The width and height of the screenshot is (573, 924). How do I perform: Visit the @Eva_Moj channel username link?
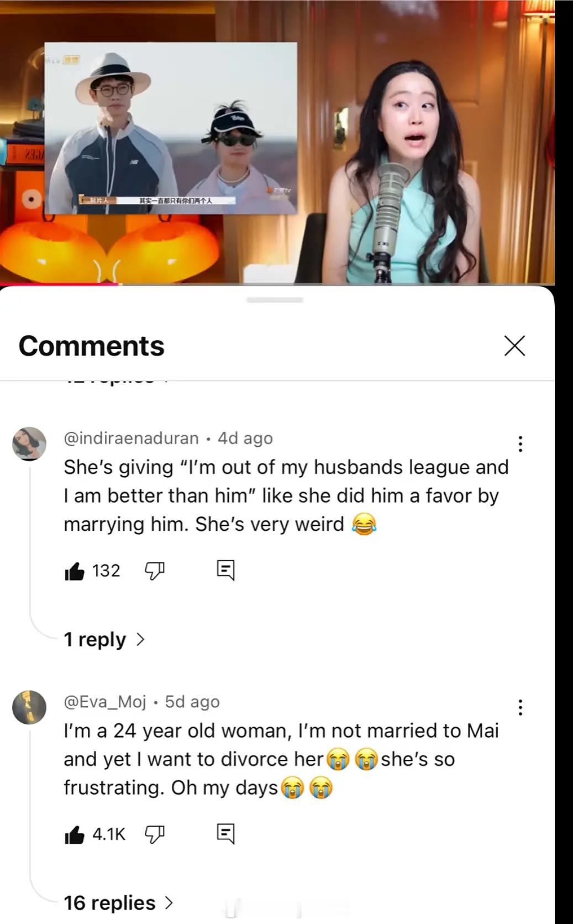(x=105, y=701)
